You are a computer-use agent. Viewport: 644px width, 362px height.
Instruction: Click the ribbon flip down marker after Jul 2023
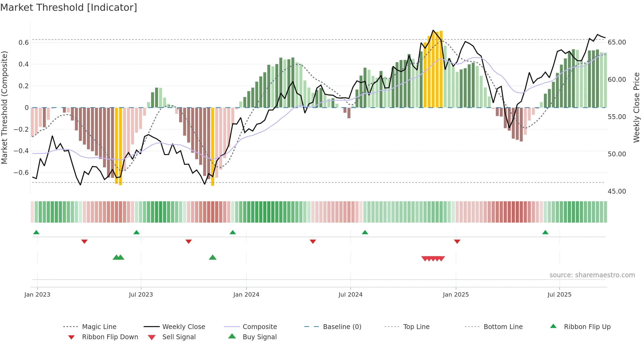(x=189, y=242)
